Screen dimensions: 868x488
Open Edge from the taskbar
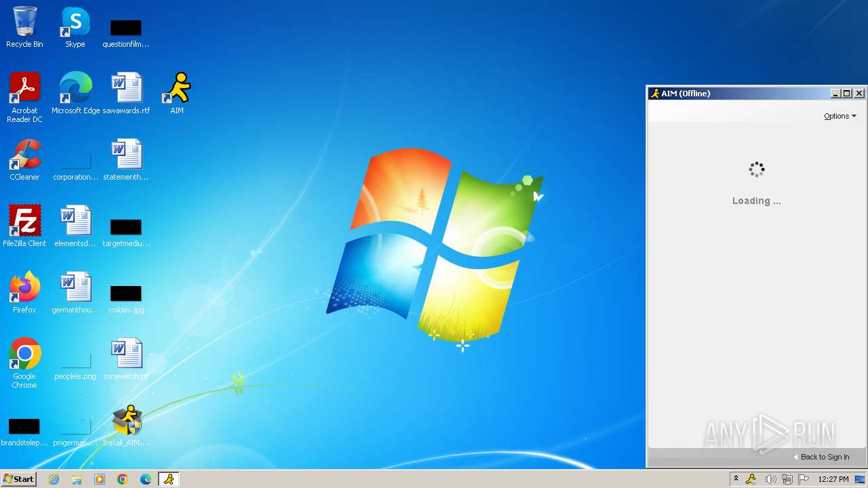(146, 479)
